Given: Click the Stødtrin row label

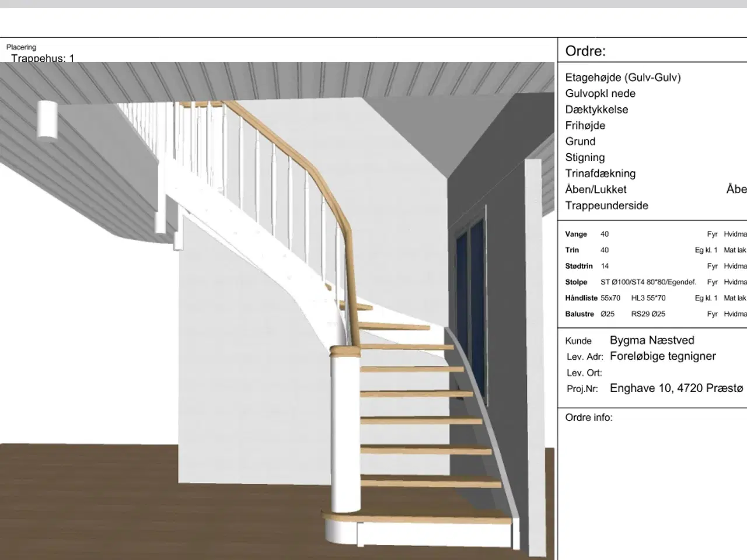Looking at the screenshot, I should tap(578, 266).
